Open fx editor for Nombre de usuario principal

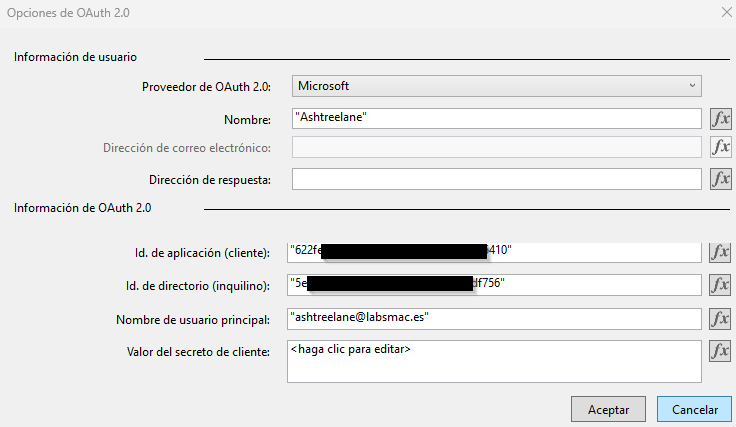click(720, 318)
